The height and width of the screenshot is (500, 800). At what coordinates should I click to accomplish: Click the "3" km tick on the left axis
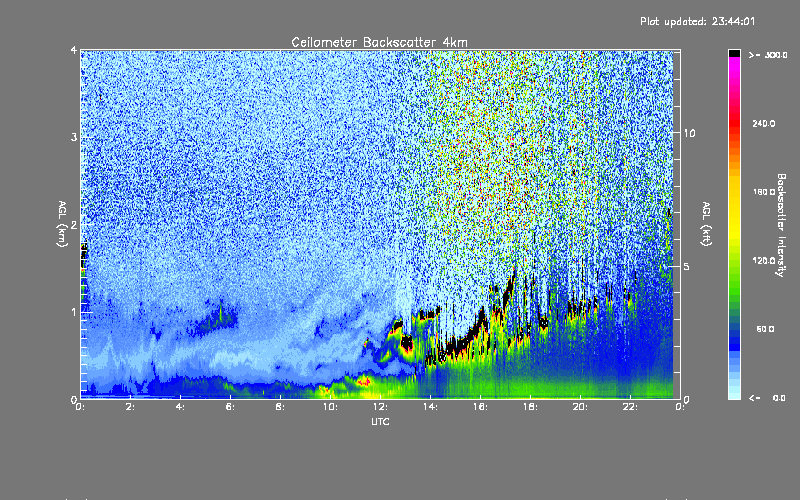(x=74, y=137)
